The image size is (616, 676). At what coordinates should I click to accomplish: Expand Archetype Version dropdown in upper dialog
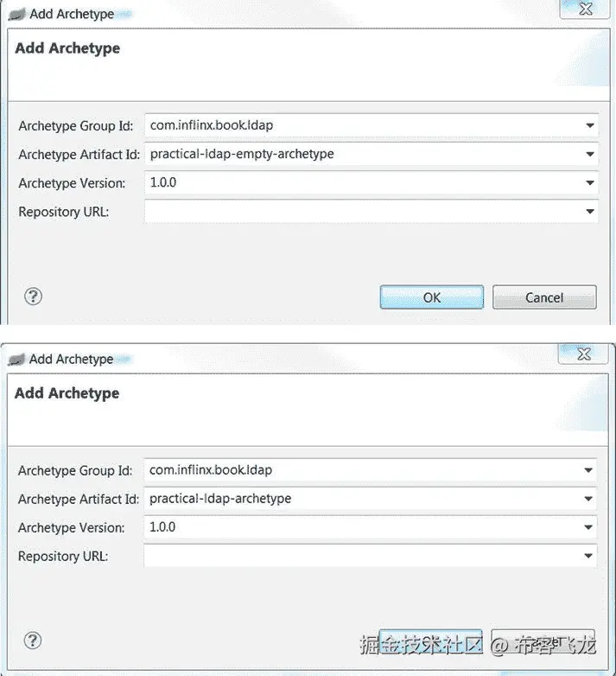590,183
